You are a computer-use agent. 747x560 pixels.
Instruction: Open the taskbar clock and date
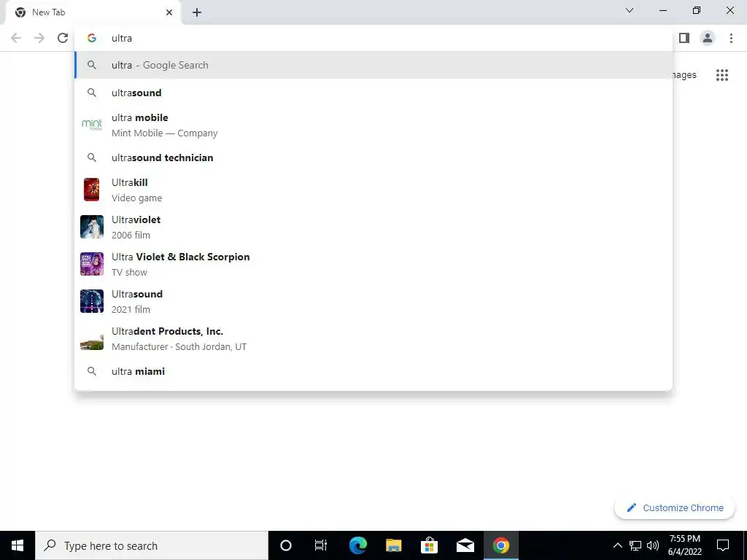click(x=684, y=545)
